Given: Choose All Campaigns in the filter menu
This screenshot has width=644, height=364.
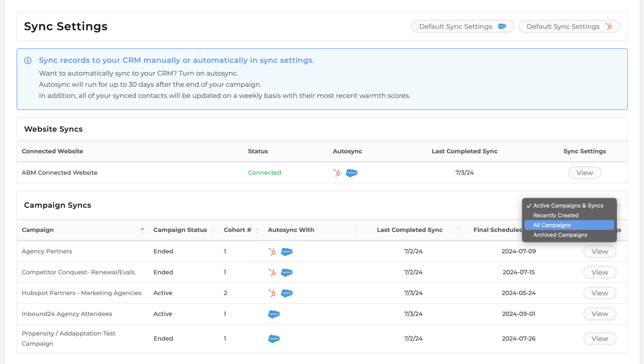Looking at the screenshot, I should pos(552,225).
